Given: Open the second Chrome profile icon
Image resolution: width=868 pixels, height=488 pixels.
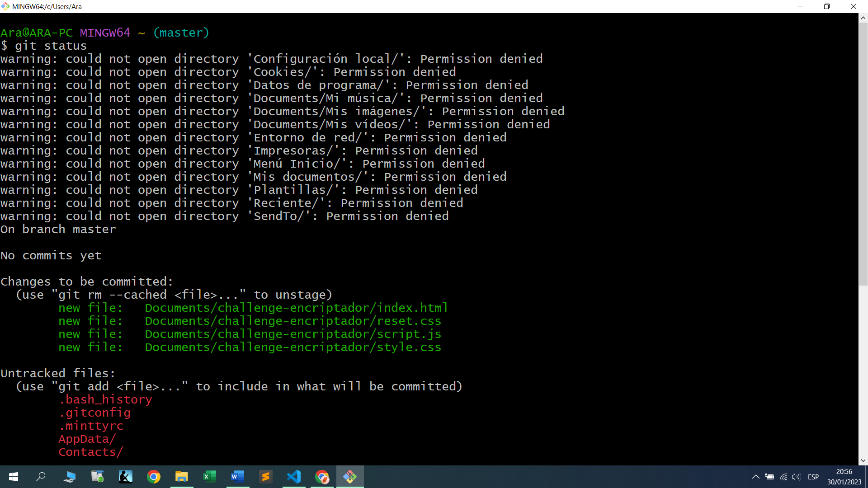Looking at the screenshot, I should tap(322, 477).
